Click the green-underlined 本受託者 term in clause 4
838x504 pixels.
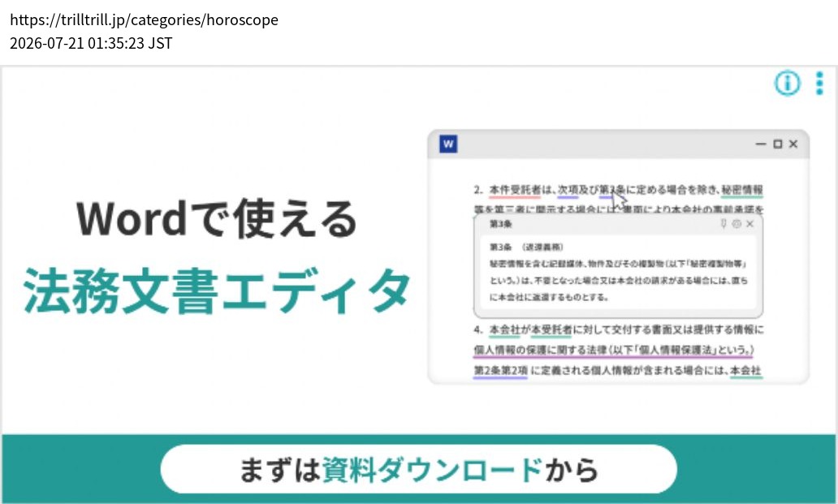pos(551,330)
